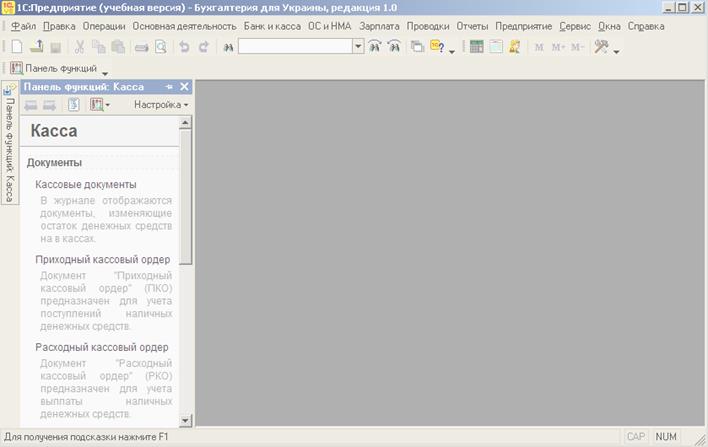Click the tools hammer and wrench icon
Image resolution: width=708 pixels, height=447 pixels.
pos(601,47)
